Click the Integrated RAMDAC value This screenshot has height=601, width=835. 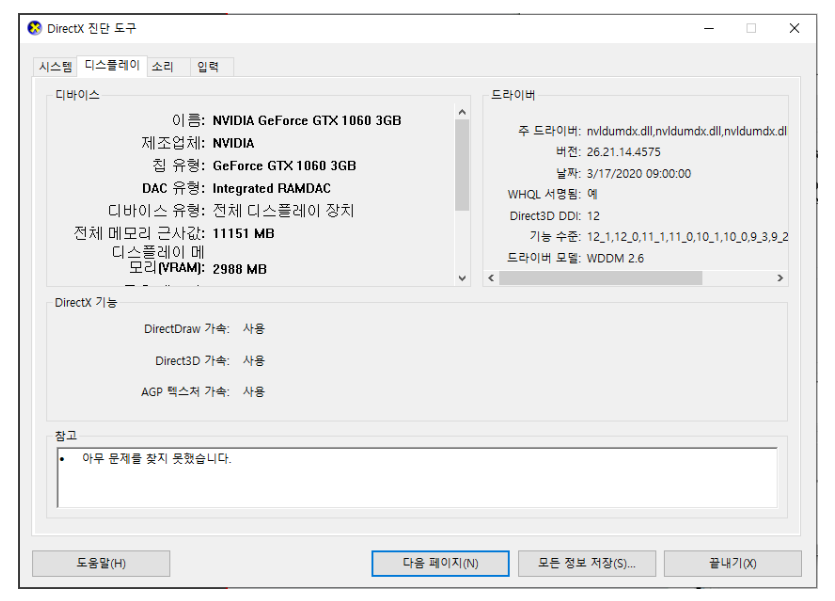tap(272, 188)
